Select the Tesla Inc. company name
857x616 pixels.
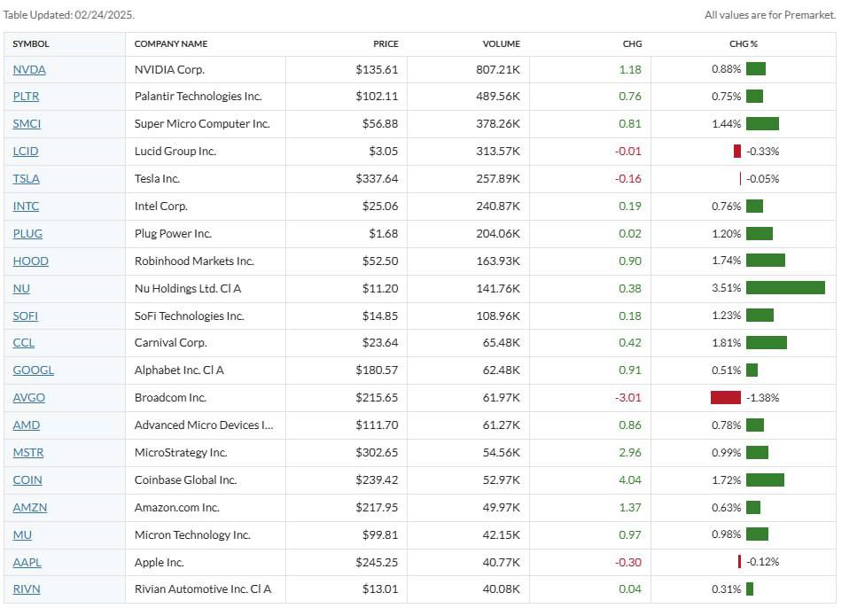(x=158, y=179)
